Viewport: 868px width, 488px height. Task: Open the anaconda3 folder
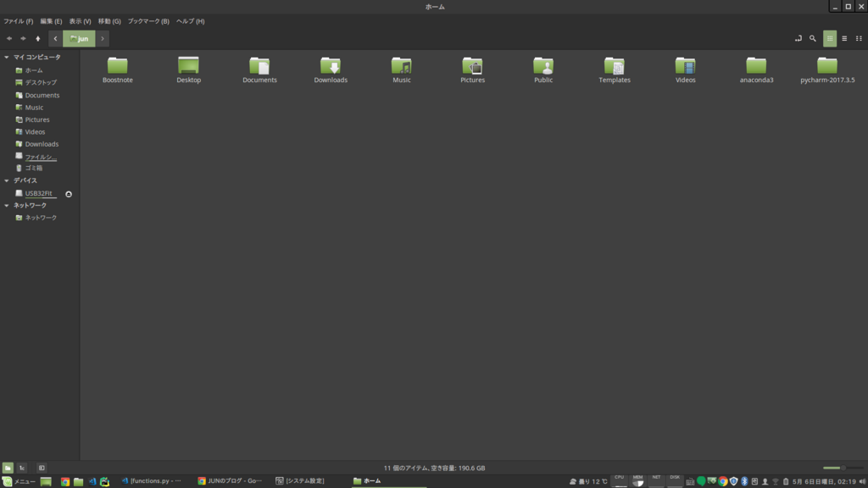tap(756, 69)
